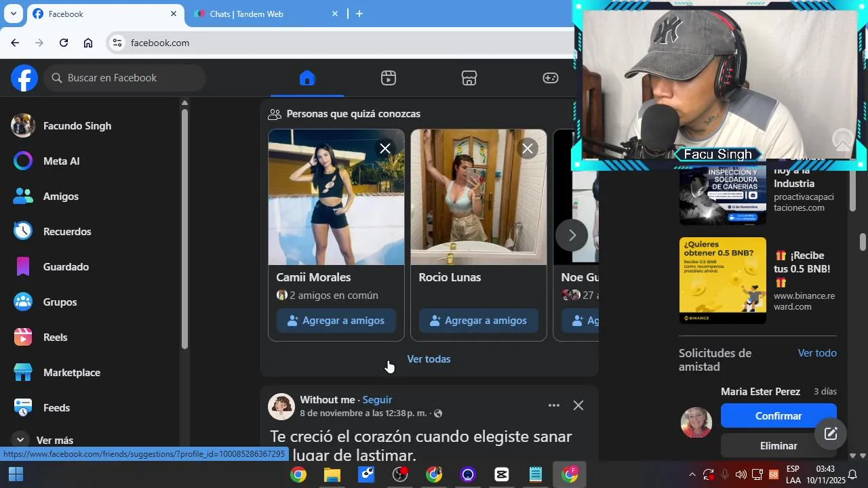Show next suggested people with arrow

572,235
